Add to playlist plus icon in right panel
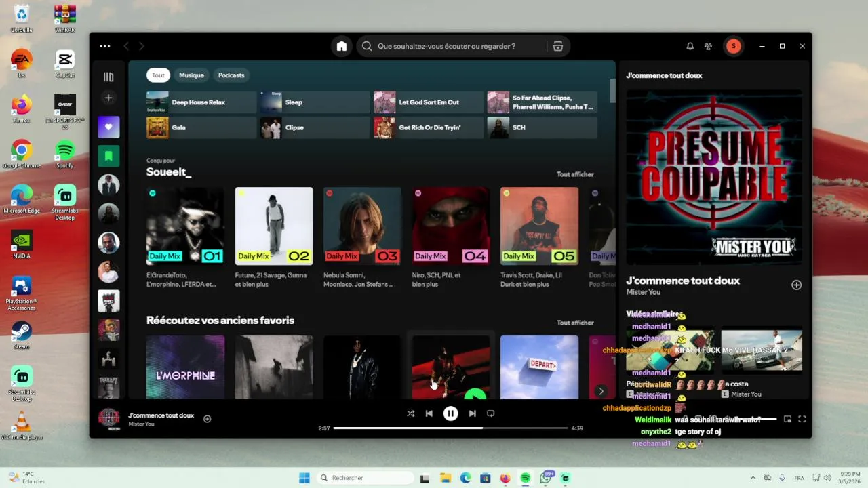The height and width of the screenshot is (488, 868). 797,285
